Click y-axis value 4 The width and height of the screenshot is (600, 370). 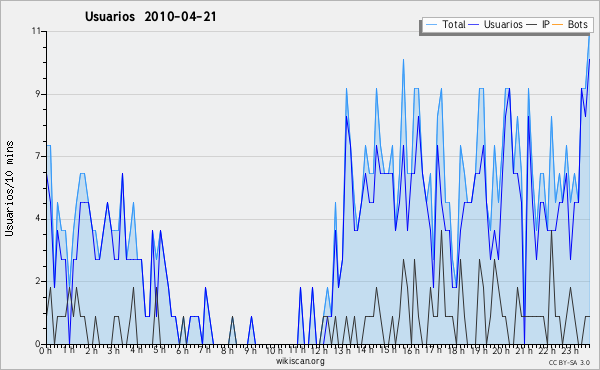pyautogui.click(x=38, y=219)
